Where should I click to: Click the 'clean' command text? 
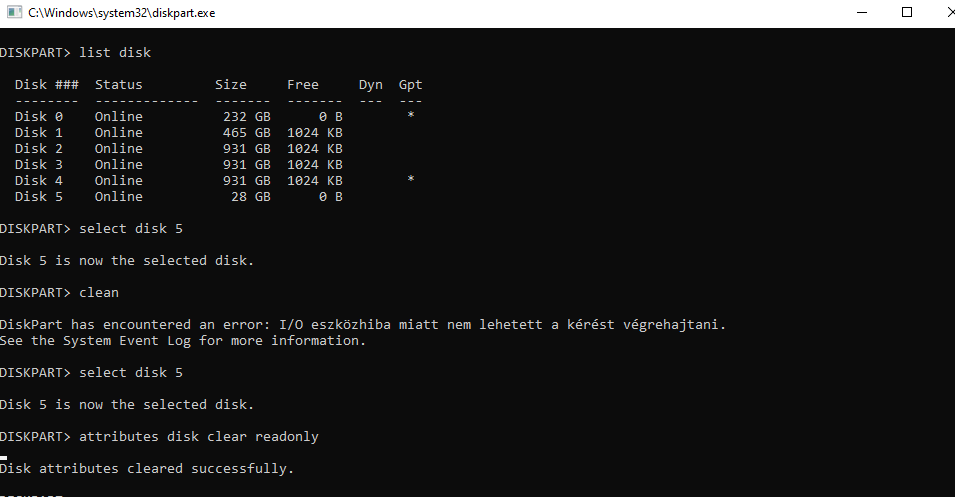[x=98, y=292]
